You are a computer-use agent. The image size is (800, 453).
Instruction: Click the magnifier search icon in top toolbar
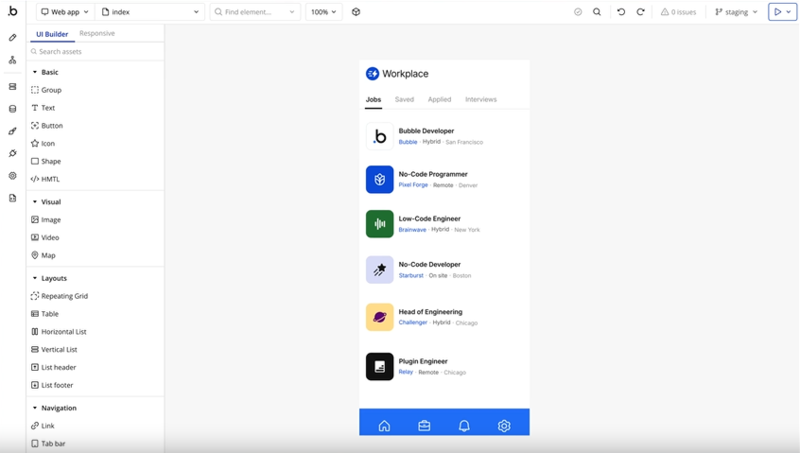[597, 12]
